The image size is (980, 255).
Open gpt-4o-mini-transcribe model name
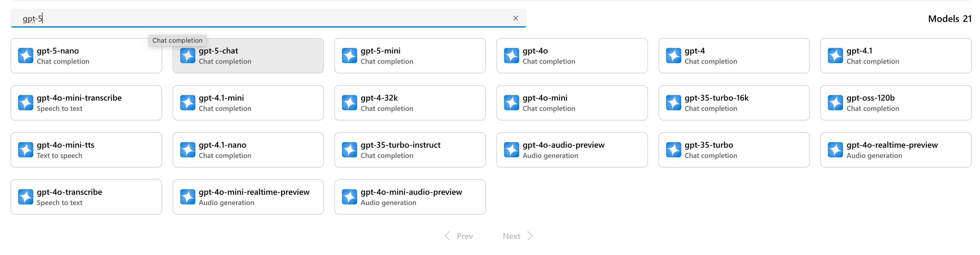pyautogui.click(x=79, y=98)
